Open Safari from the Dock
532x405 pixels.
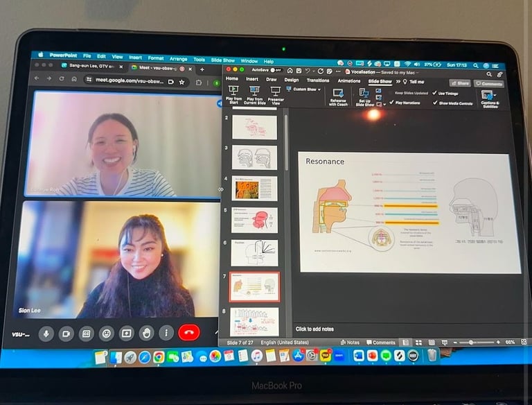pyautogui.click(x=144, y=358)
